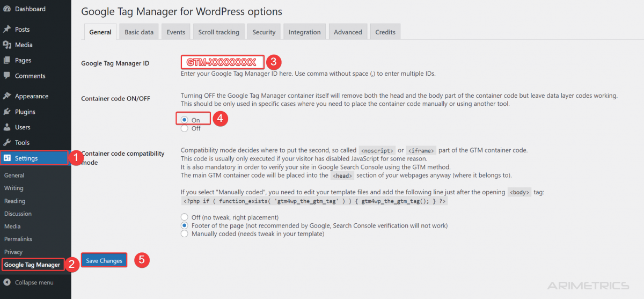Click the Tools wrench icon
The width and height of the screenshot is (644, 299).
7,143
